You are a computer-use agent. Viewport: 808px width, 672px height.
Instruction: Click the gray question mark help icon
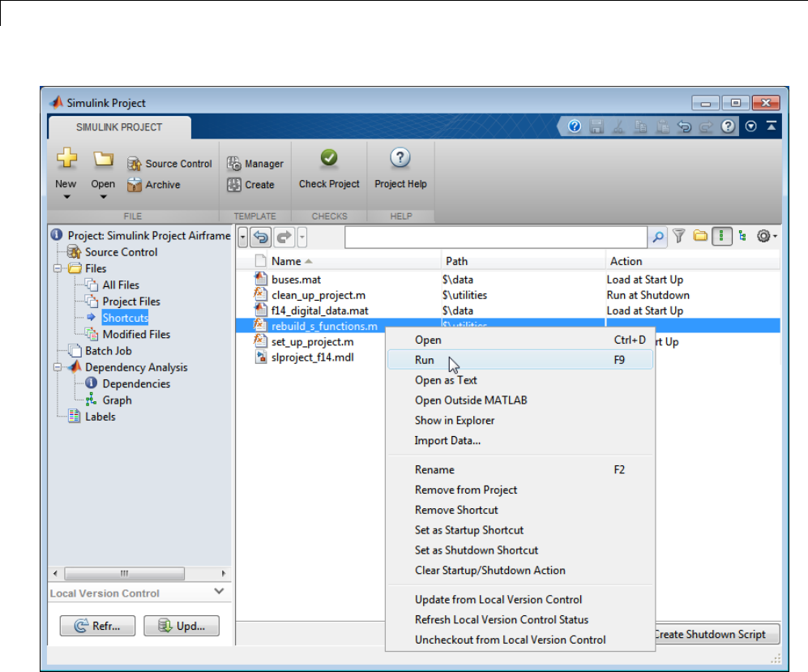click(728, 126)
